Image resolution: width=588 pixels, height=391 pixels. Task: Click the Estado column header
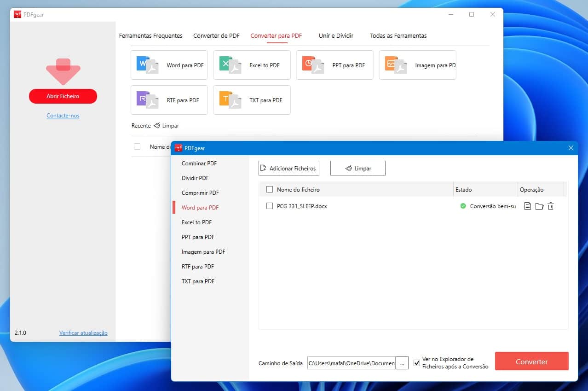463,189
